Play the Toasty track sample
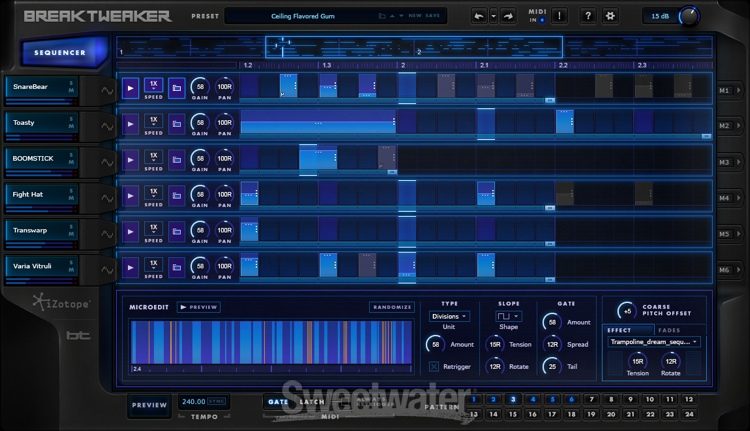 coord(130,124)
